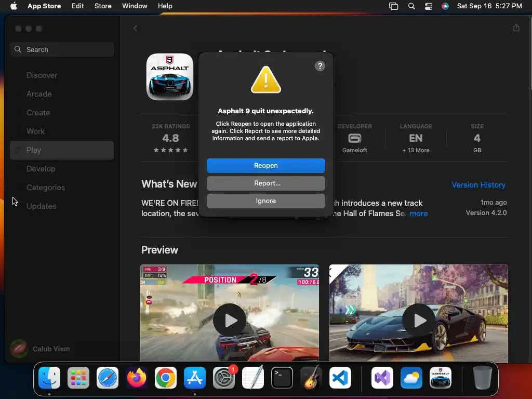This screenshot has height=399, width=532.
Task: Open the App Store menu in the menu bar
Action: [44, 6]
